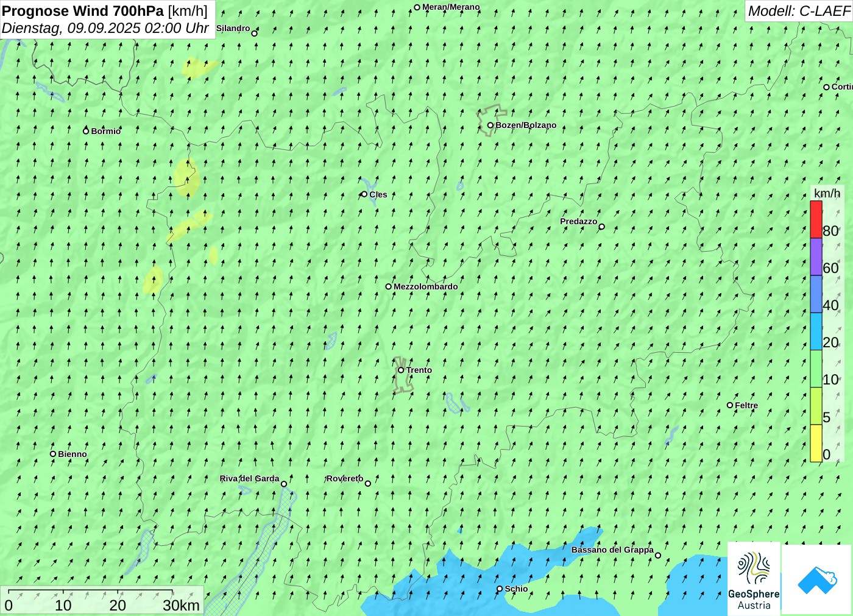This screenshot has width=853, height=616.
Task: Click the 'Riva del Garda' label
Action: point(250,478)
